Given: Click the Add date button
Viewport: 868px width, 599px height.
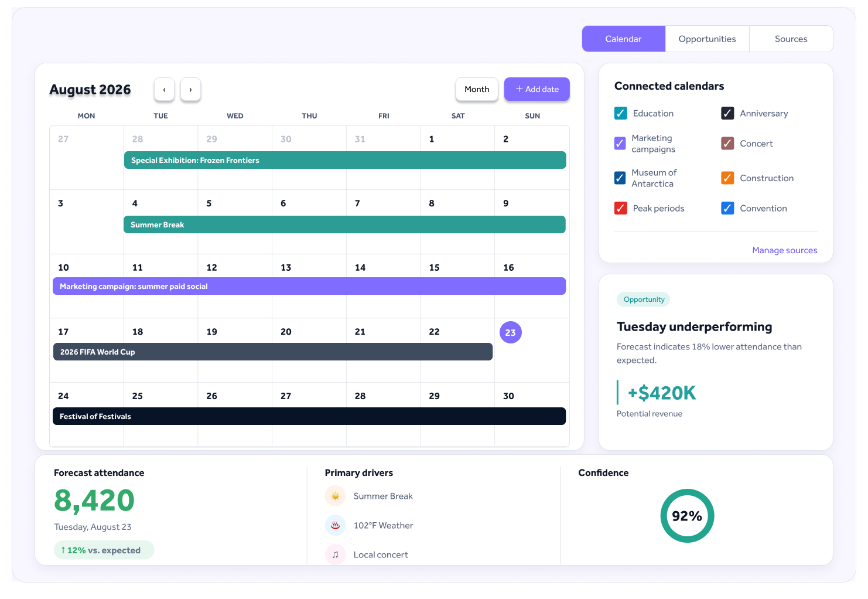Looking at the screenshot, I should 536,89.
